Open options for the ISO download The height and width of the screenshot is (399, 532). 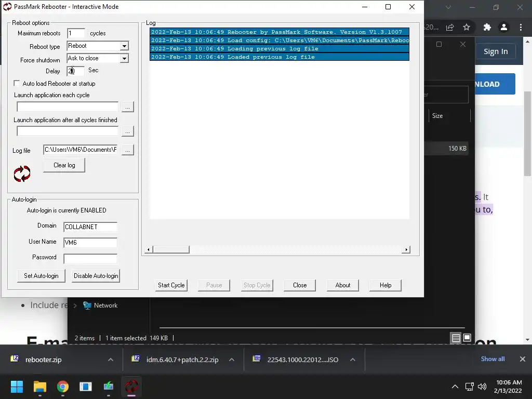(353, 360)
